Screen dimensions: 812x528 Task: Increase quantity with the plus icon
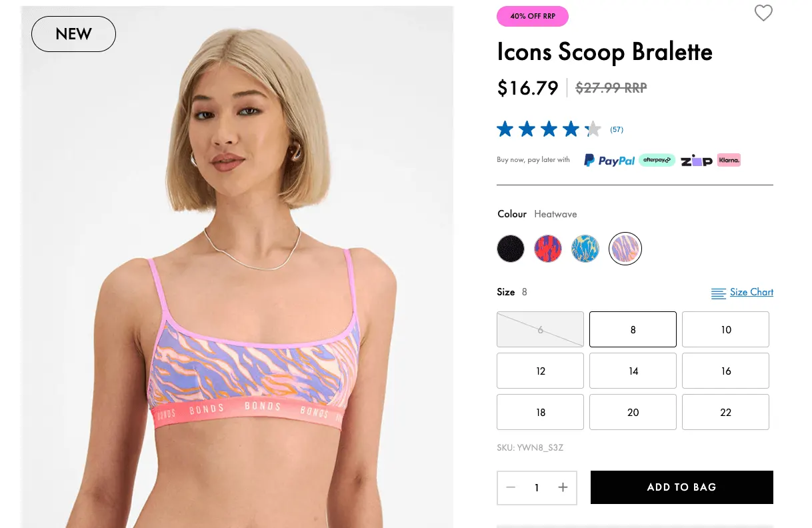(x=563, y=487)
